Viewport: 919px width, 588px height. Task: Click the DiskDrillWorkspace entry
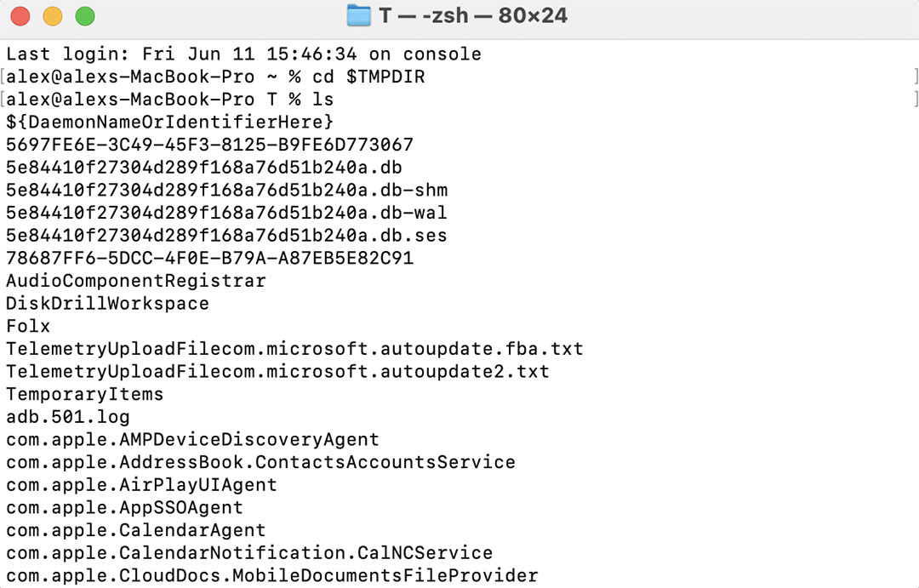tap(107, 304)
